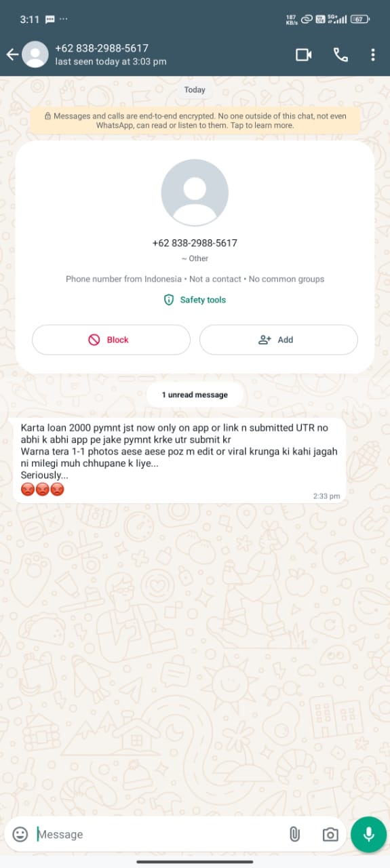
Task: Tap the back arrow in header
Action: [x=12, y=54]
